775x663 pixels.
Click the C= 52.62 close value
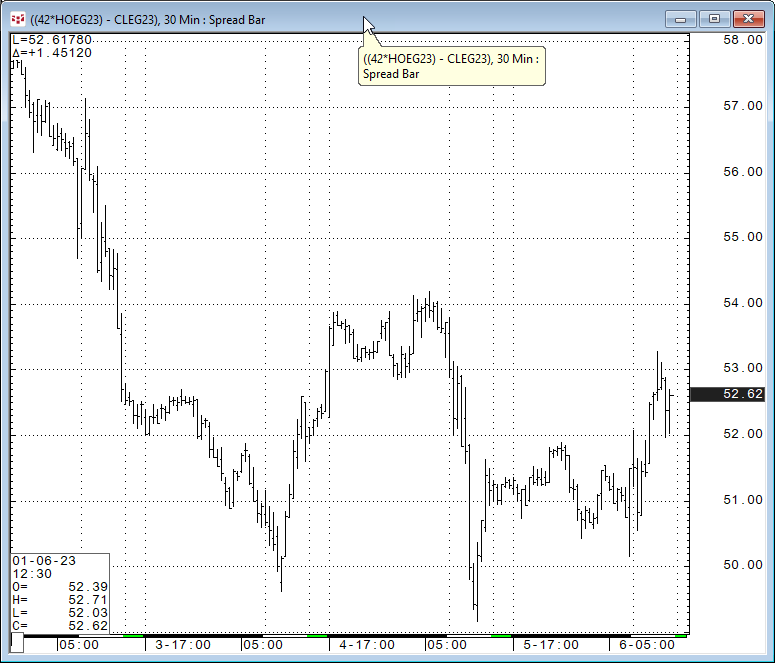60,626
